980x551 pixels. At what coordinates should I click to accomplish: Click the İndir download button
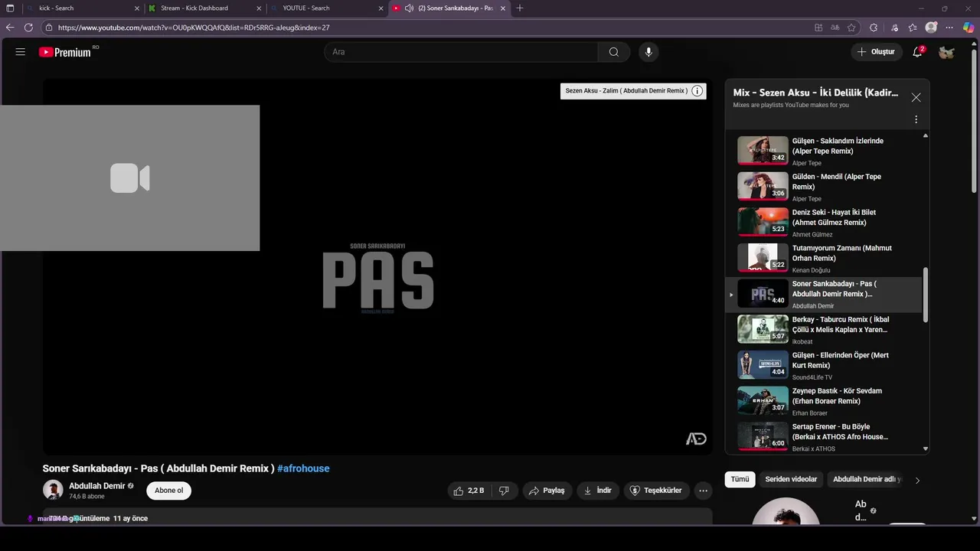(x=598, y=491)
